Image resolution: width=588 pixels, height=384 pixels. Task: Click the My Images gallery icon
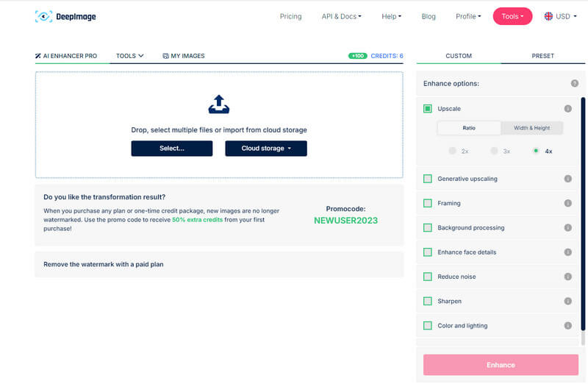point(165,56)
